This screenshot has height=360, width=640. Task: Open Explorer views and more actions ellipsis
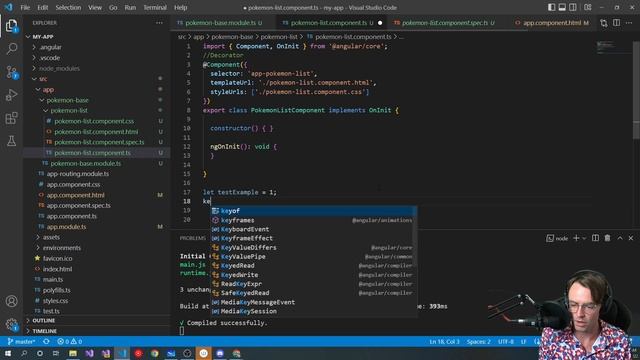click(159, 23)
